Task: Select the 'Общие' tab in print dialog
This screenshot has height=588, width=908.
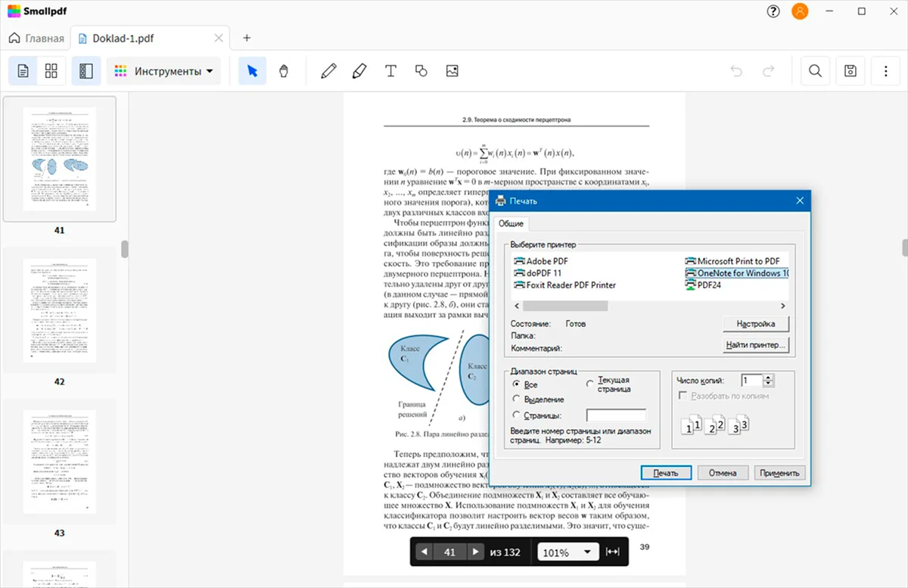Action: [511, 224]
